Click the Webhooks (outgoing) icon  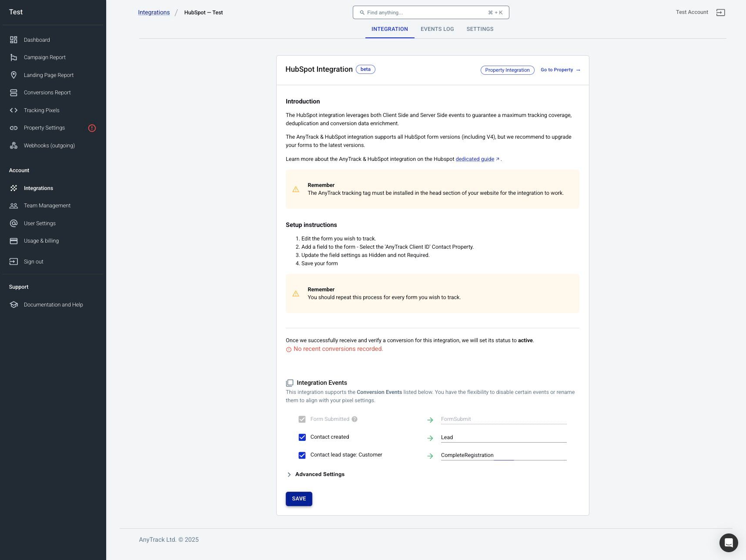click(x=13, y=146)
